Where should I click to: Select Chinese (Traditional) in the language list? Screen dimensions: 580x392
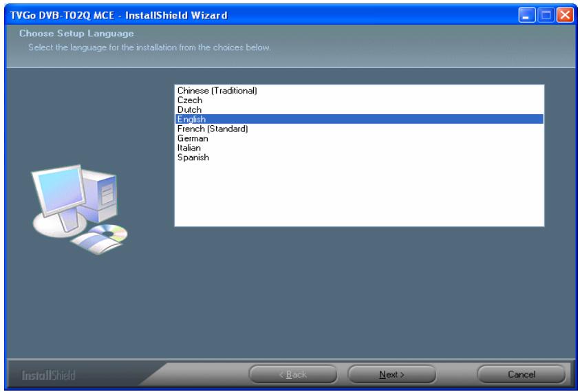tap(358, 91)
